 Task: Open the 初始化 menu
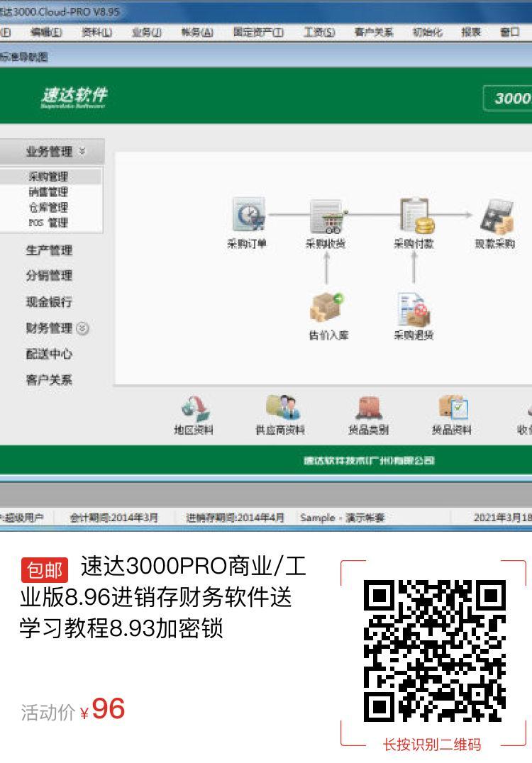(x=427, y=32)
